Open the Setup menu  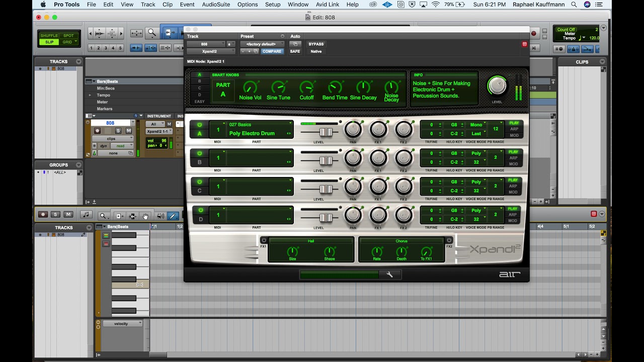(x=273, y=5)
